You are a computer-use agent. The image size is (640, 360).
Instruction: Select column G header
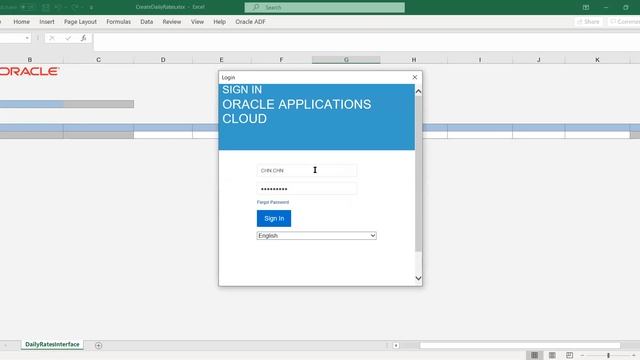coord(346,60)
